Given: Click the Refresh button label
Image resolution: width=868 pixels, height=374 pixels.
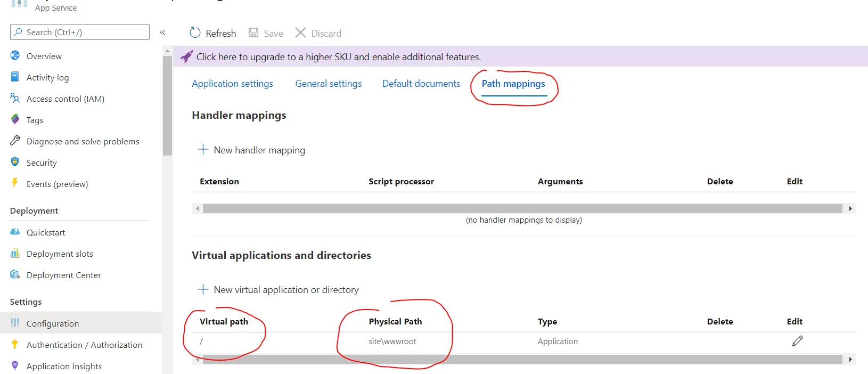Looking at the screenshot, I should [x=221, y=33].
